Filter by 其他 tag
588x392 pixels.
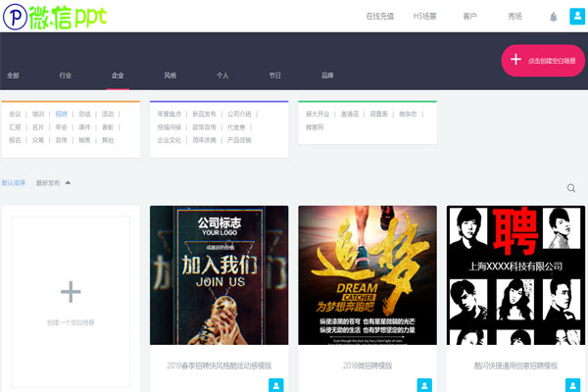click(x=108, y=140)
